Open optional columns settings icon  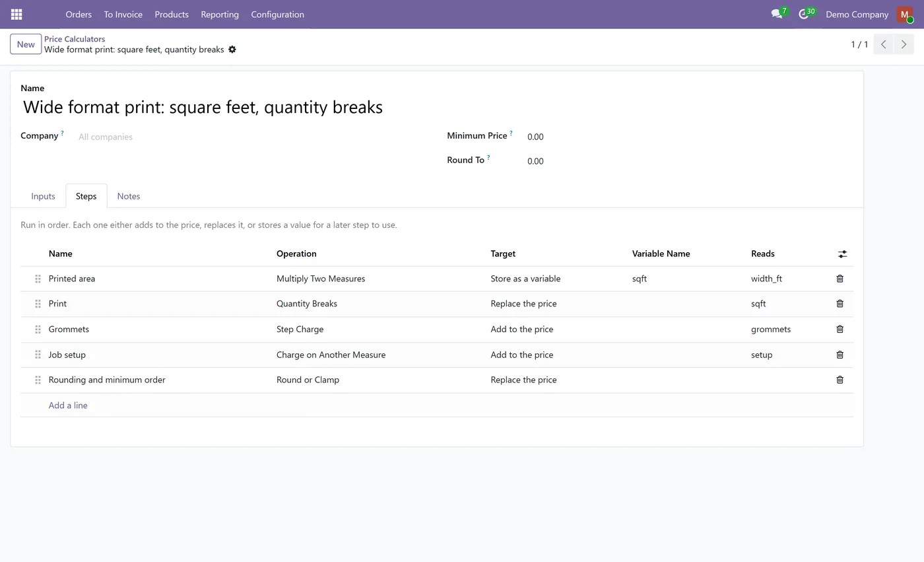point(842,254)
